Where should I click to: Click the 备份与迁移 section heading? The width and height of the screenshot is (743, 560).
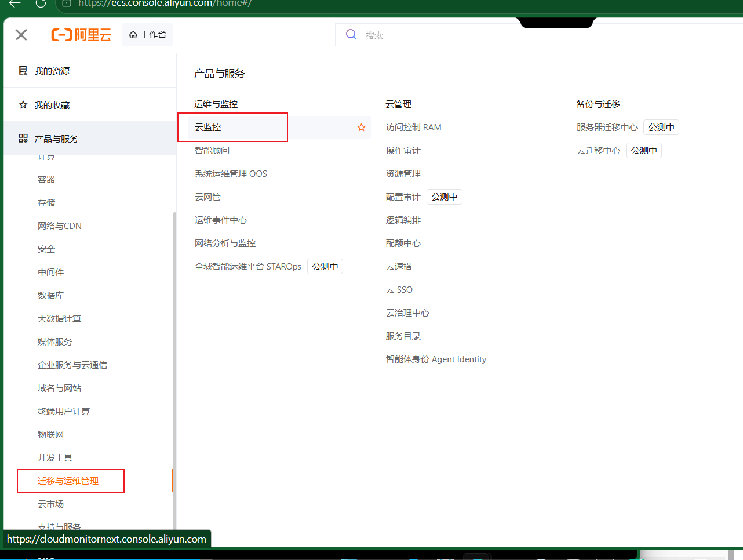click(598, 104)
